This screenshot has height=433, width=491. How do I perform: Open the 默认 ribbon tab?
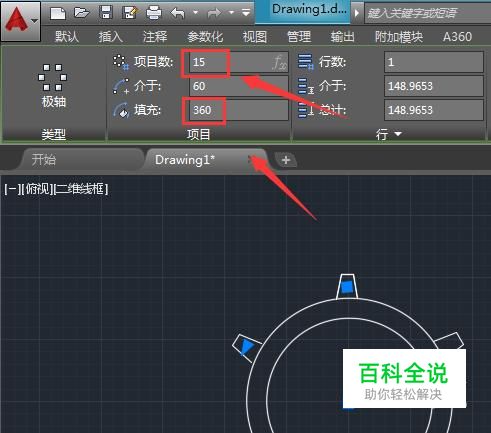point(67,36)
